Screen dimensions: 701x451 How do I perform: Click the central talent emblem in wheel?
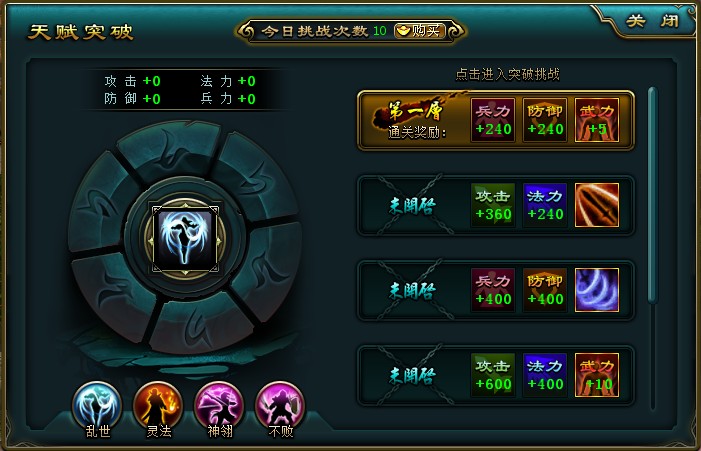coord(186,239)
